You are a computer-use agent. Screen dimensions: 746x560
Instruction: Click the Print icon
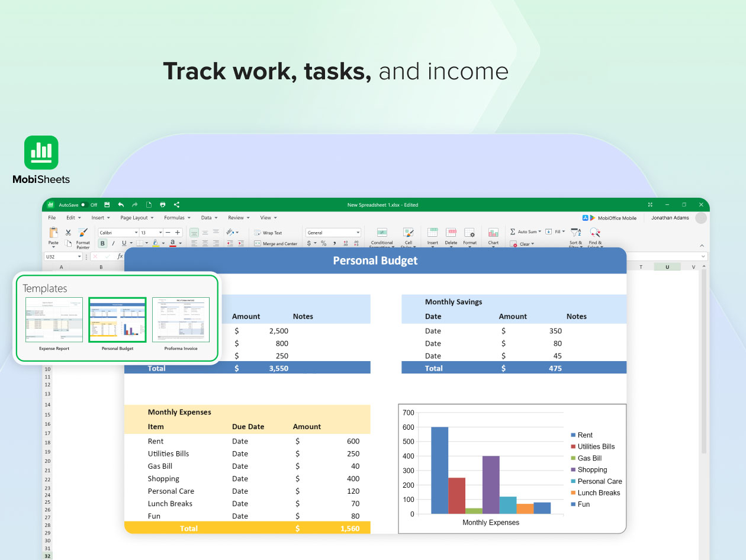point(163,205)
